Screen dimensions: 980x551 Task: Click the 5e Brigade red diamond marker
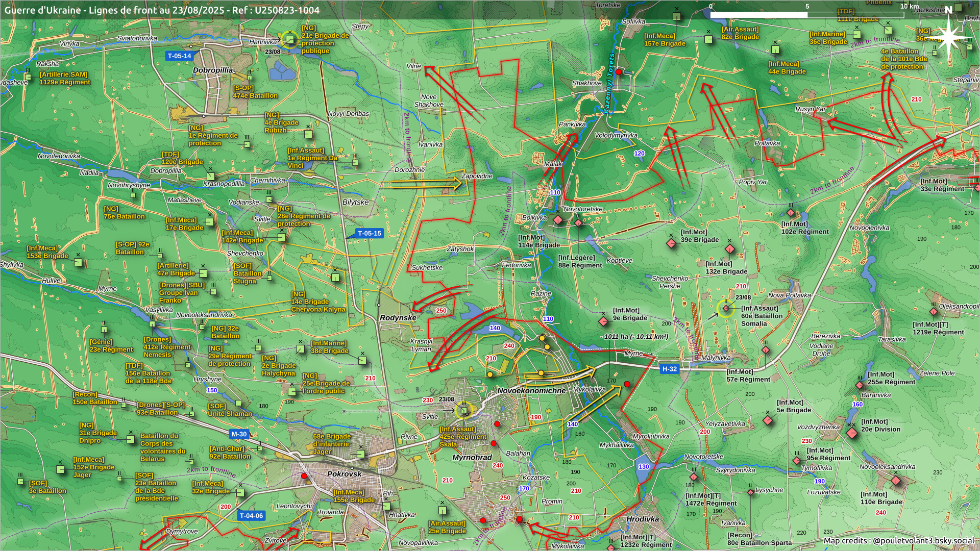pos(768,420)
